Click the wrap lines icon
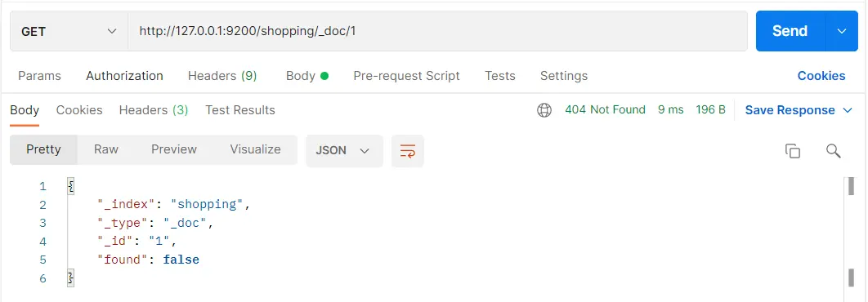 tap(407, 150)
